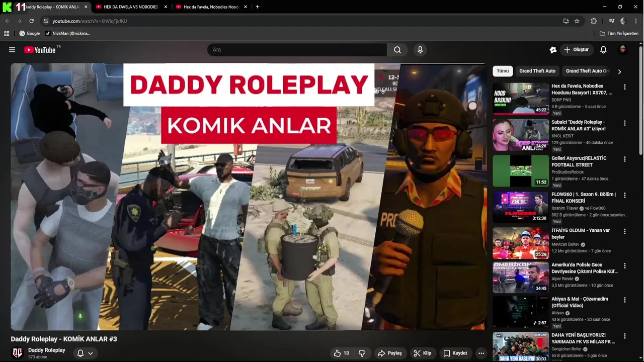Open Subalci video thumbnail
This screenshot has height=362, width=644.
point(521,135)
